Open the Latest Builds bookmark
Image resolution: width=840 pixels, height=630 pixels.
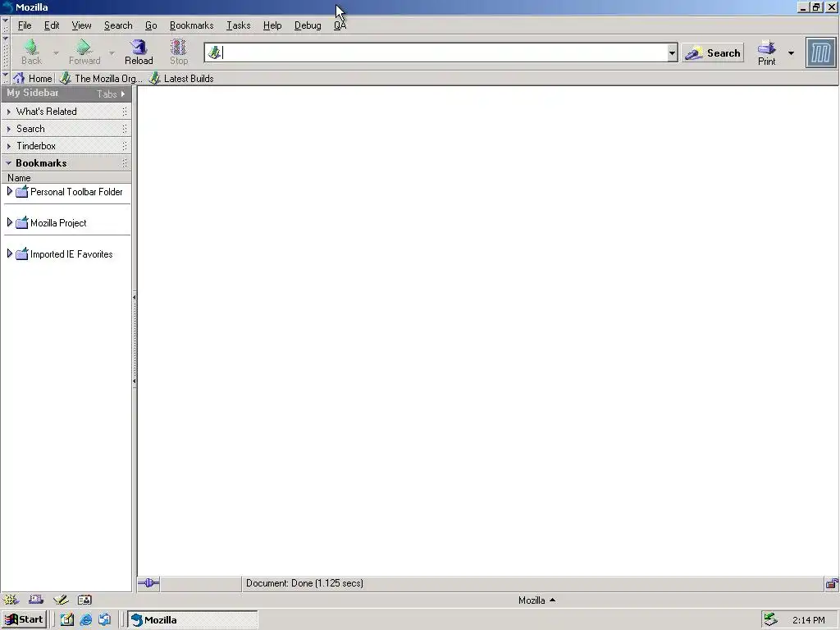click(x=181, y=78)
